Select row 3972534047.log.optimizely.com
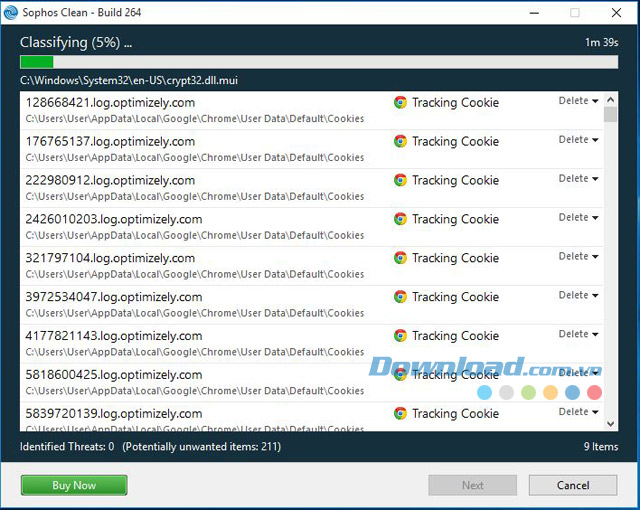640x510 pixels. pos(311,305)
